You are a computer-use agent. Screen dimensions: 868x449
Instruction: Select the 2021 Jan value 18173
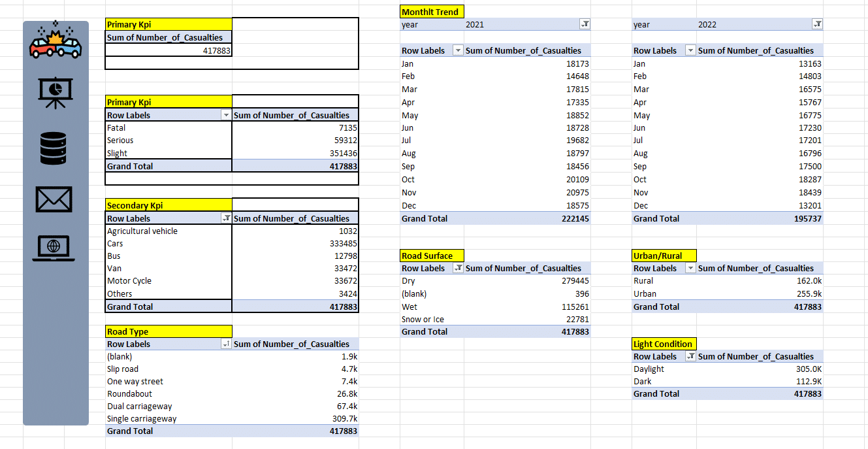click(x=527, y=63)
